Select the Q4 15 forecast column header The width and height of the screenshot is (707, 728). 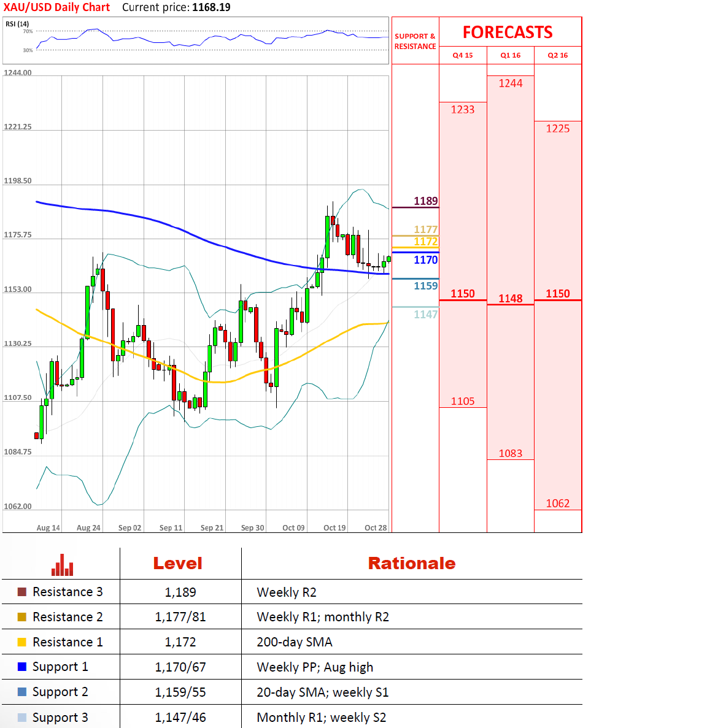coord(463,55)
